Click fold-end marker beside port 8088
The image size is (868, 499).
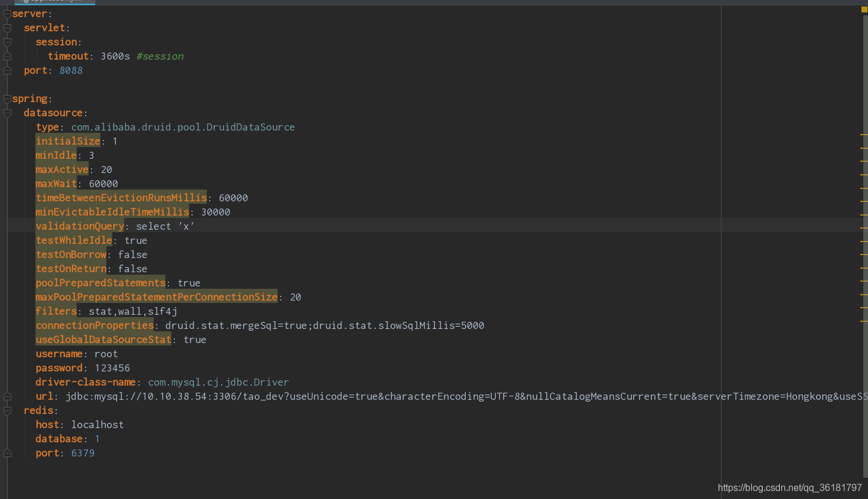(x=7, y=71)
